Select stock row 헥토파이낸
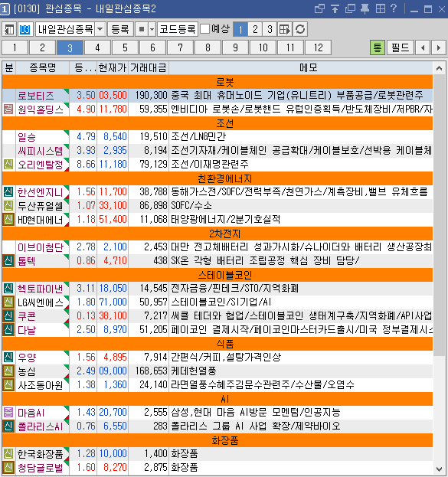The width and height of the screenshot is (448, 477). pos(217,289)
